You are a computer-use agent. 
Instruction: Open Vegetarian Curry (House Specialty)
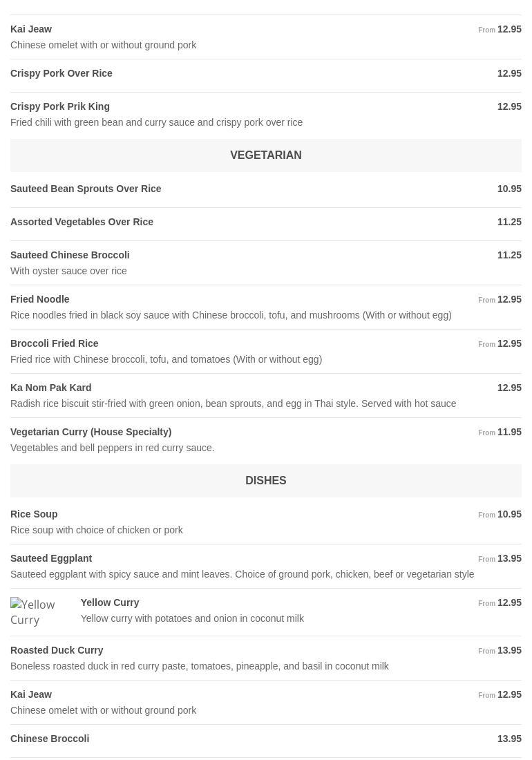91,432
